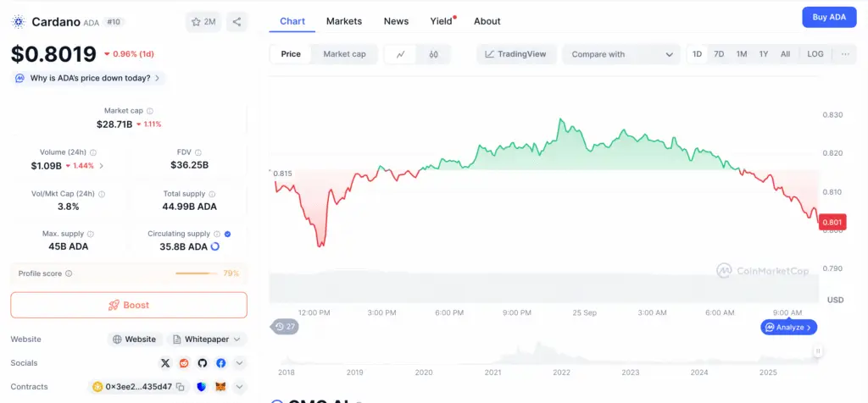Click the blue shield security icon
The width and height of the screenshot is (868, 403).
click(x=202, y=387)
